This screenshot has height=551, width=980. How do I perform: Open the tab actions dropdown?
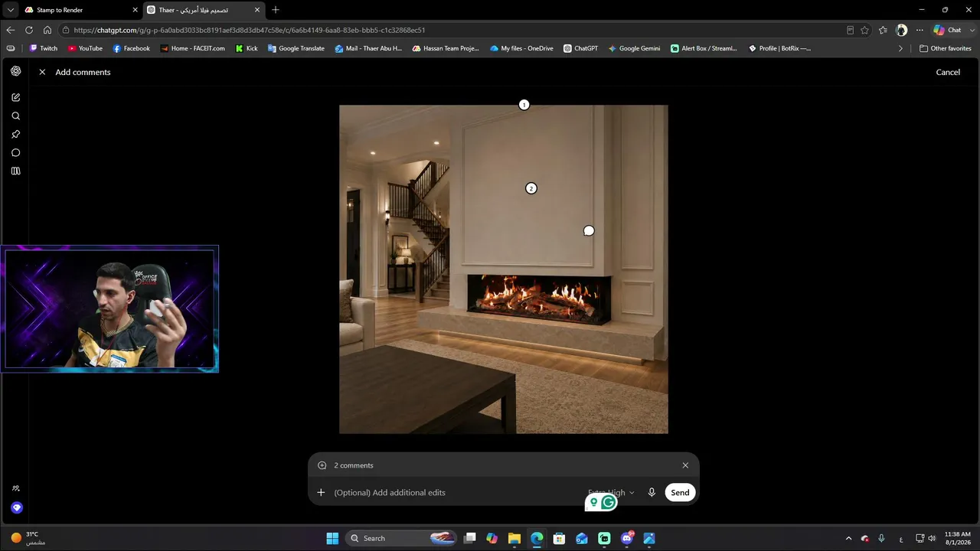coord(10,10)
